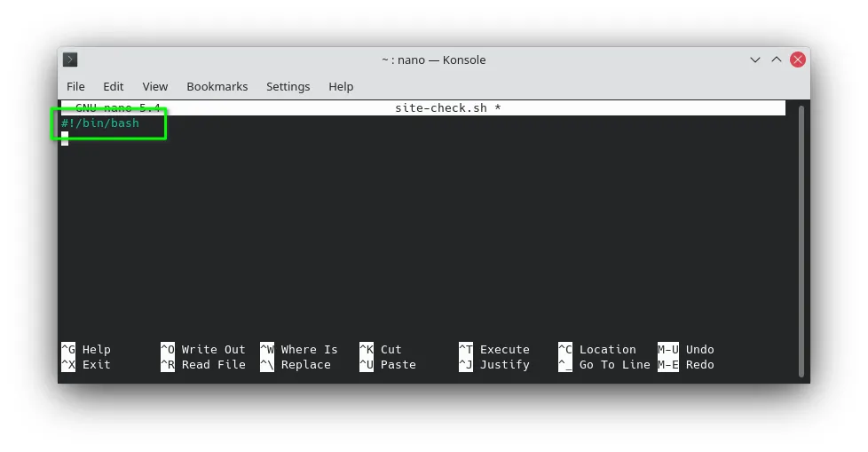Minimize window with the down chevron
Image resolution: width=868 pixels, height=452 pixels.
coord(755,59)
